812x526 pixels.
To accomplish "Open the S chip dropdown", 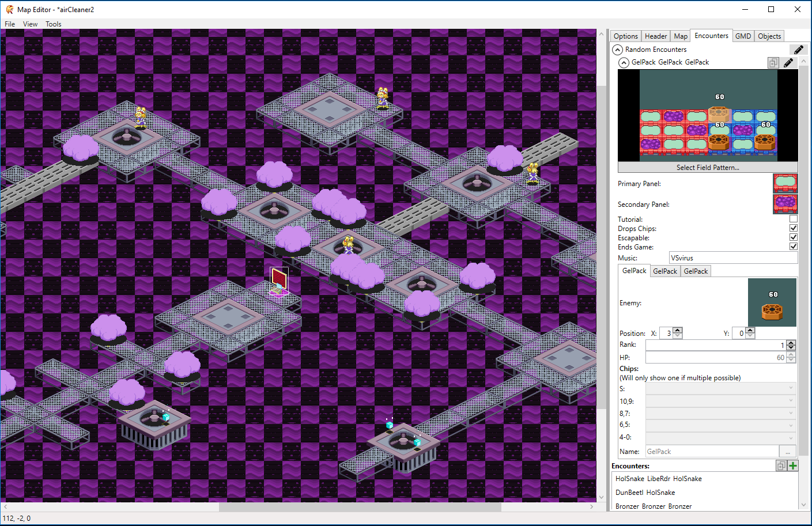I will [721, 388].
